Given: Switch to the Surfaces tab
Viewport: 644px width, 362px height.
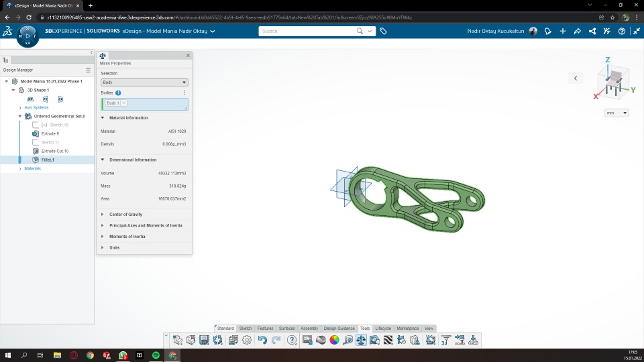Looking at the screenshot, I should click(286, 328).
